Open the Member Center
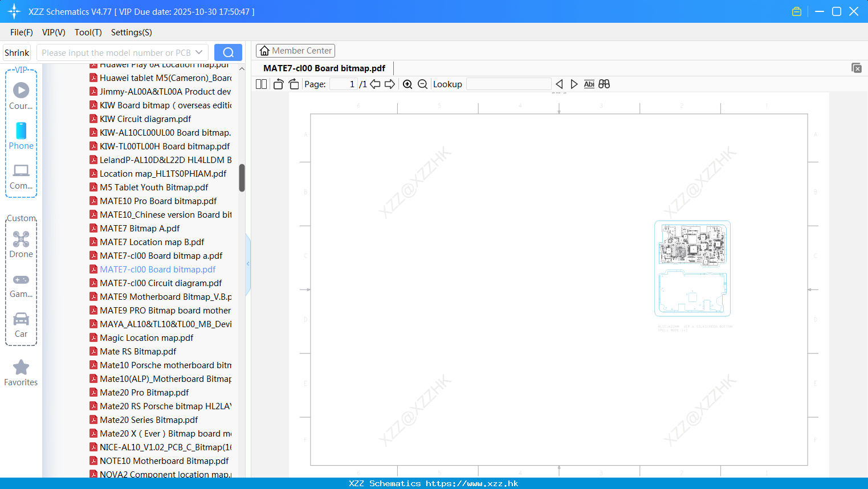868x489 pixels. [x=295, y=51]
